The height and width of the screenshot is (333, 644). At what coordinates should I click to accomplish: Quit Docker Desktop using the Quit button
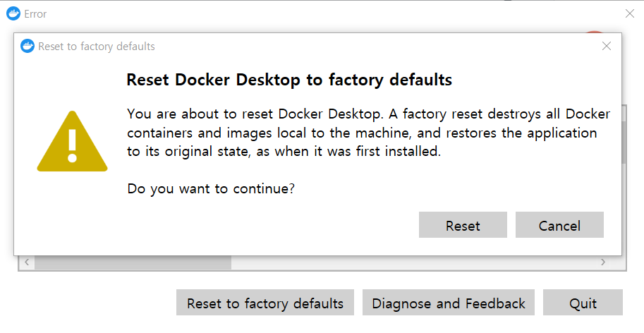click(583, 303)
